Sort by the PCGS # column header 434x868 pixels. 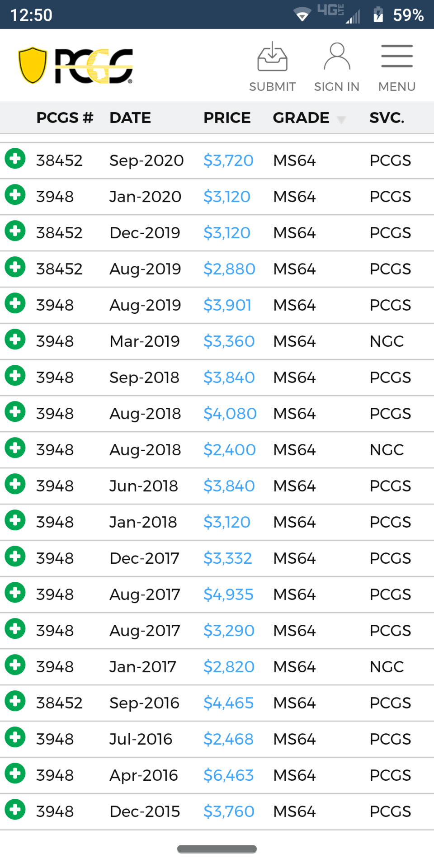[65, 118]
